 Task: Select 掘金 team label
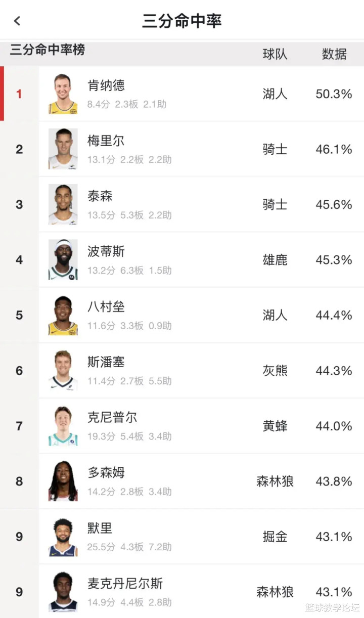tap(275, 537)
